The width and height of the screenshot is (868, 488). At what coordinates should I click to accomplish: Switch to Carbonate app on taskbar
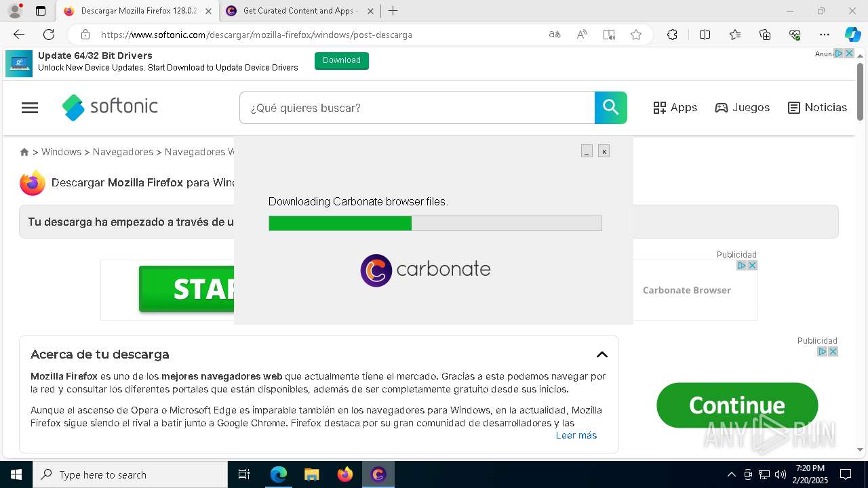coord(378,474)
